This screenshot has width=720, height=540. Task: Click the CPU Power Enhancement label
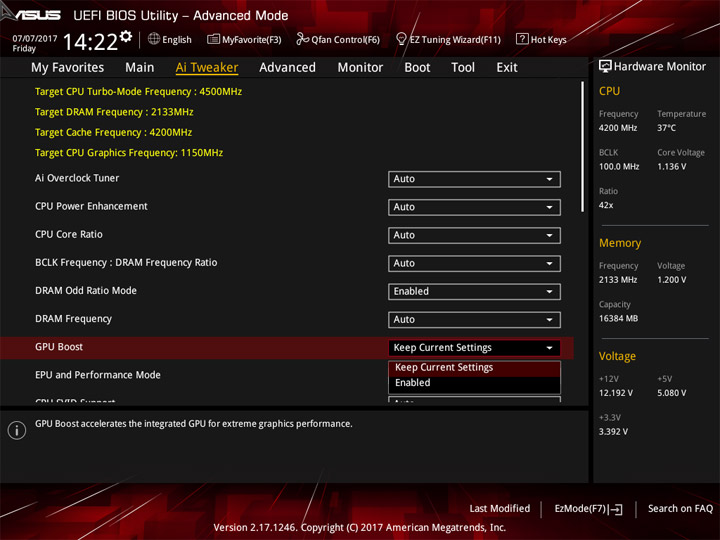(91, 206)
